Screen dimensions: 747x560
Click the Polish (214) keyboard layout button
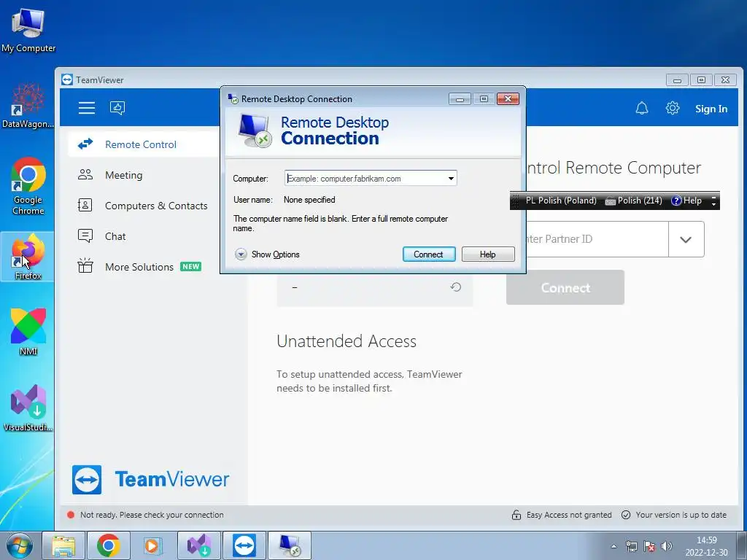tap(634, 201)
